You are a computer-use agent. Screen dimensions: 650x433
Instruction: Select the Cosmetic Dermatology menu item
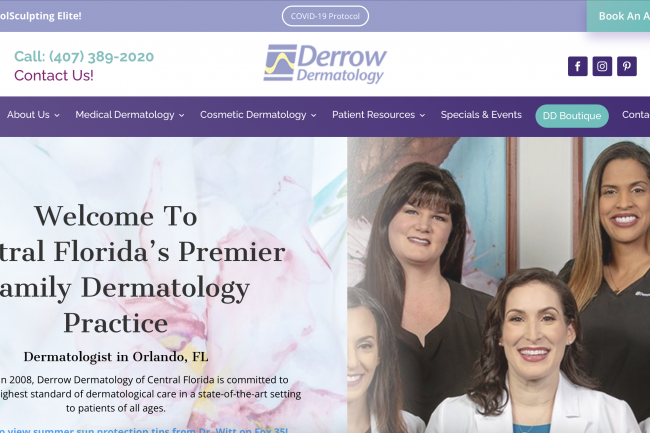point(253,115)
